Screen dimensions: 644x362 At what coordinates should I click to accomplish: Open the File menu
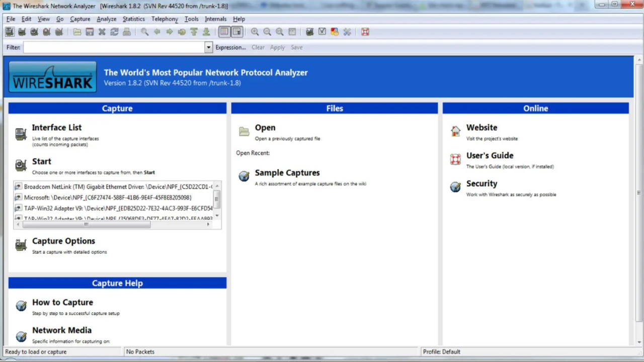11,19
